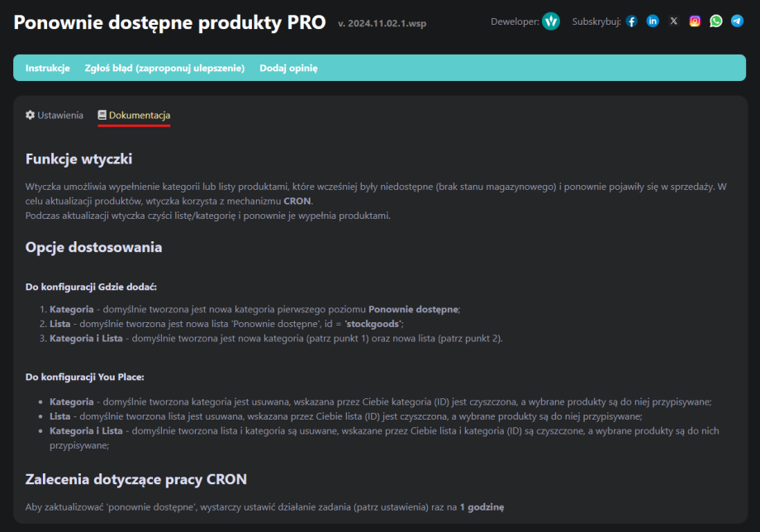This screenshot has height=532, width=760.
Task: Open the WhatsApp subscribe icon
Action: coord(715,21)
